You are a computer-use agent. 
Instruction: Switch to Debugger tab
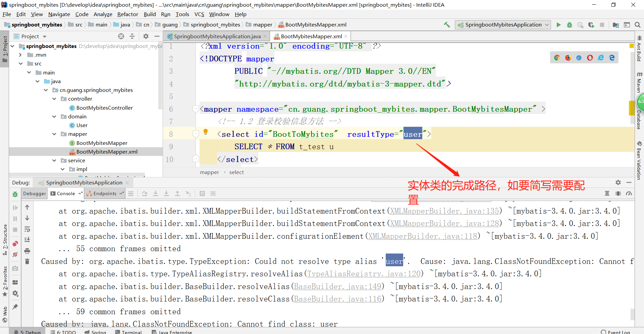[x=35, y=193]
